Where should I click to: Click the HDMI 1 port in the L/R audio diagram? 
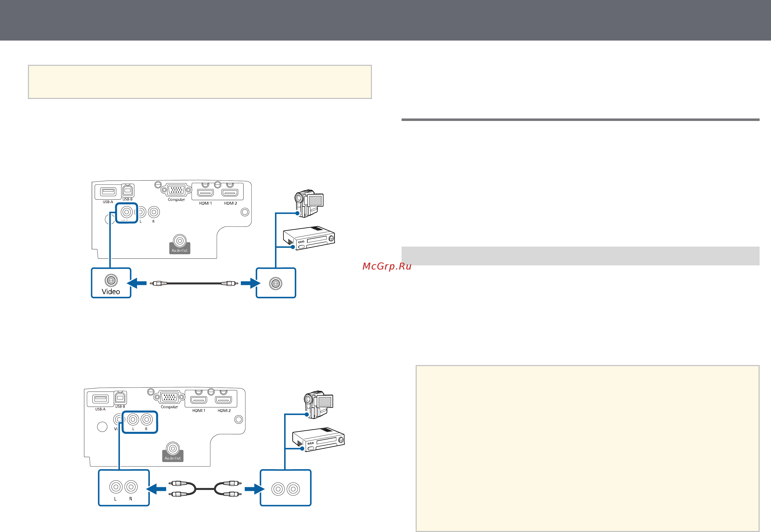[x=199, y=400]
